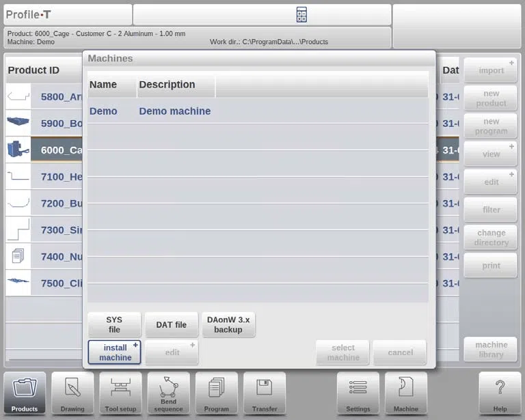Click the print button
This screenshot has width=525, height=420.
(491, 266)
